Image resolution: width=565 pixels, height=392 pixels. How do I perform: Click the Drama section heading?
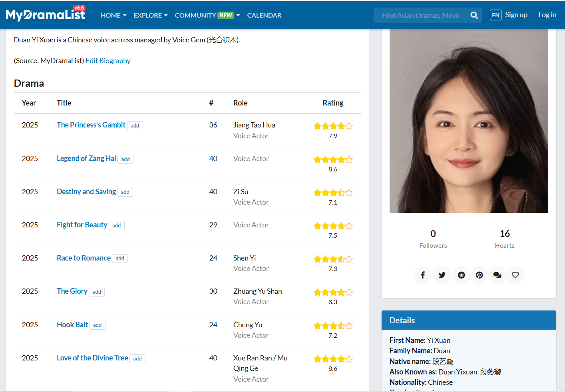click(29, 84)
